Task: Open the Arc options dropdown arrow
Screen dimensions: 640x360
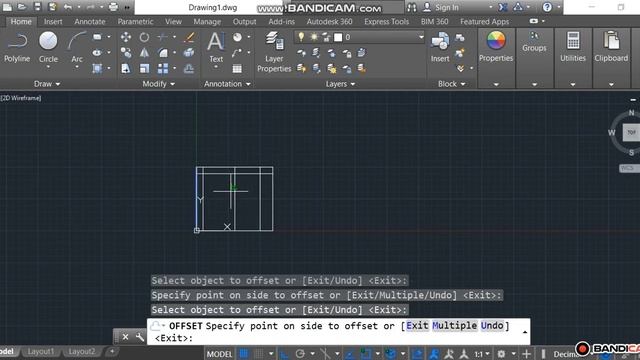Action: tap(77, 67)
